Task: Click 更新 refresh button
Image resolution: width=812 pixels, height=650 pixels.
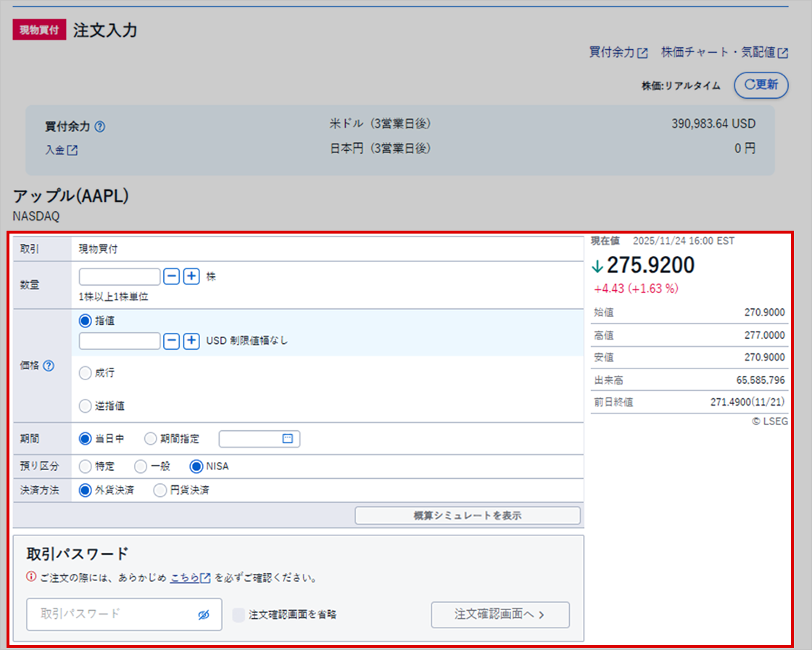Action: (x=761, y=85)
